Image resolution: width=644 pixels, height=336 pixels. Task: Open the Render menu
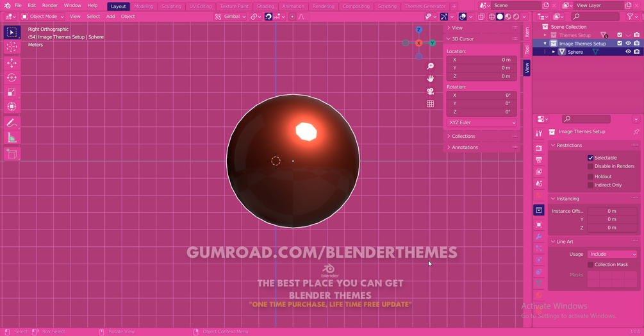click(x=50, y=5)
